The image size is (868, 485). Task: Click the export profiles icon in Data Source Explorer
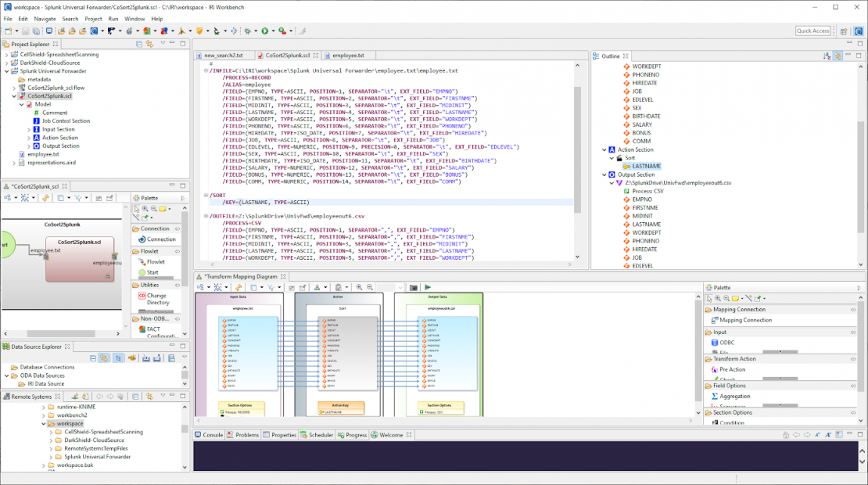[157, 358]
